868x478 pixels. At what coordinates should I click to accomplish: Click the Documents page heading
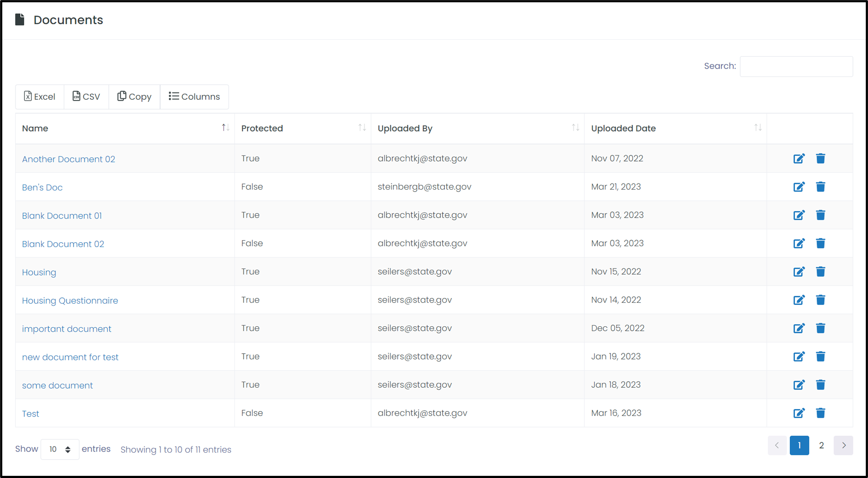68,20
